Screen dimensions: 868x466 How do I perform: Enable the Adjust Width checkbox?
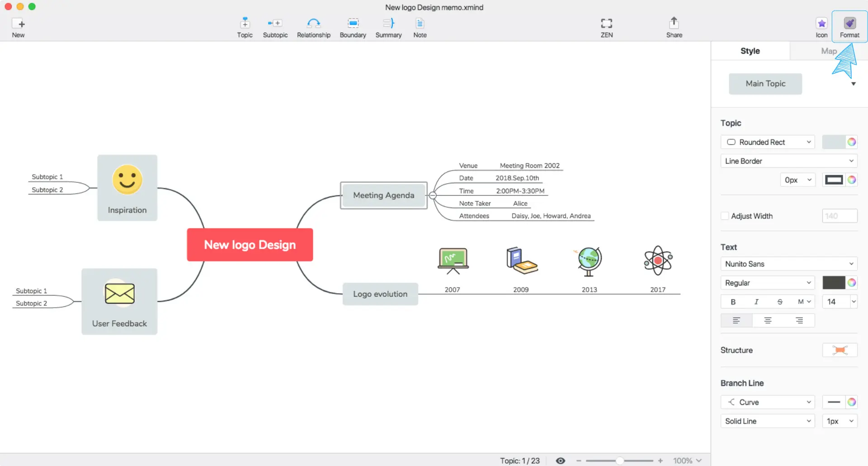(x=725, y=216)
